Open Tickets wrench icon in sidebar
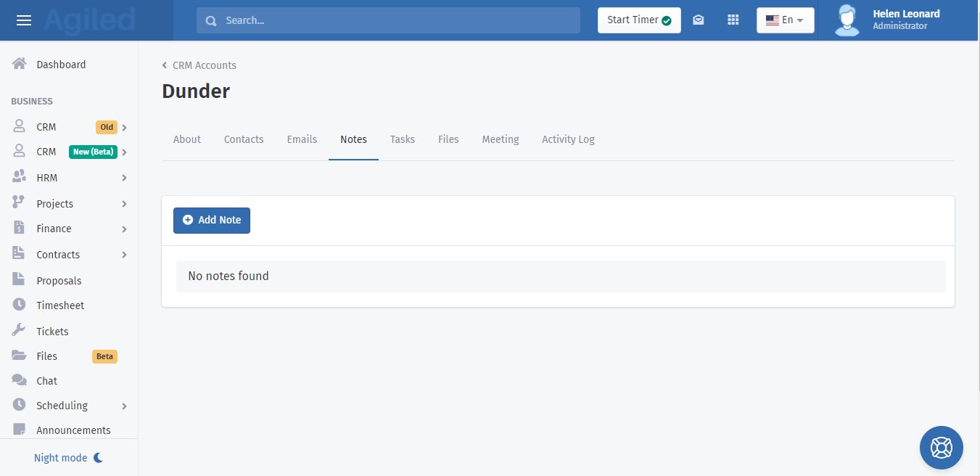 click(20, 331)
